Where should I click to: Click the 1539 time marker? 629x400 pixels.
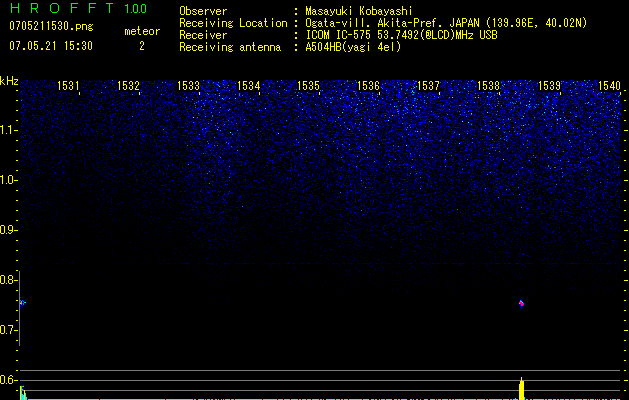click(x=549, y=85)
